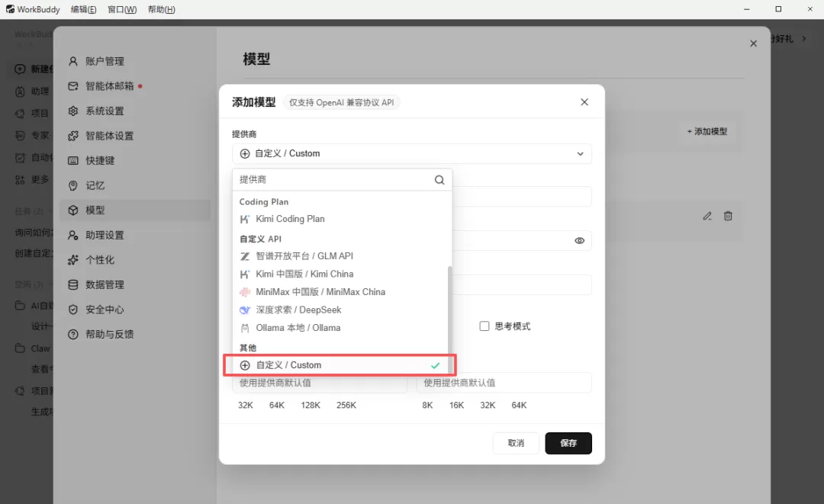The image size is (824, 504).
Task: Click + 添加模型 button
Action: [x=707, y=131]
